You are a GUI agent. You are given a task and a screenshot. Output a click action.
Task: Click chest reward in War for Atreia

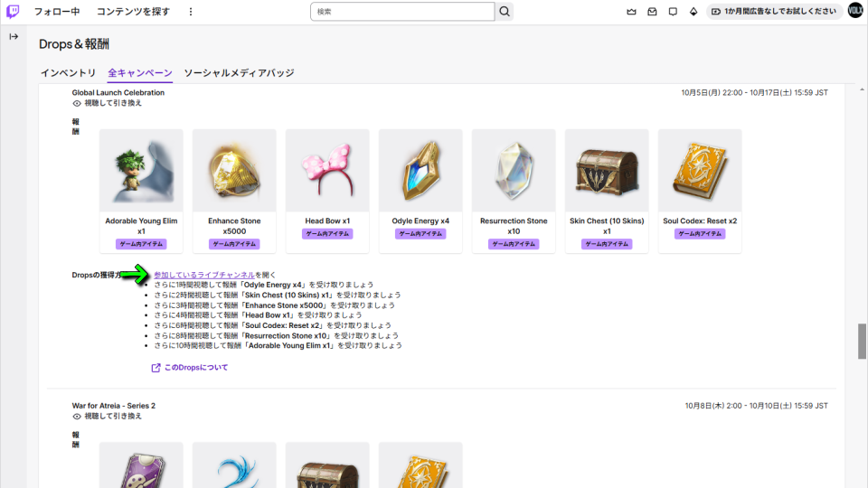tap(327, 465)
